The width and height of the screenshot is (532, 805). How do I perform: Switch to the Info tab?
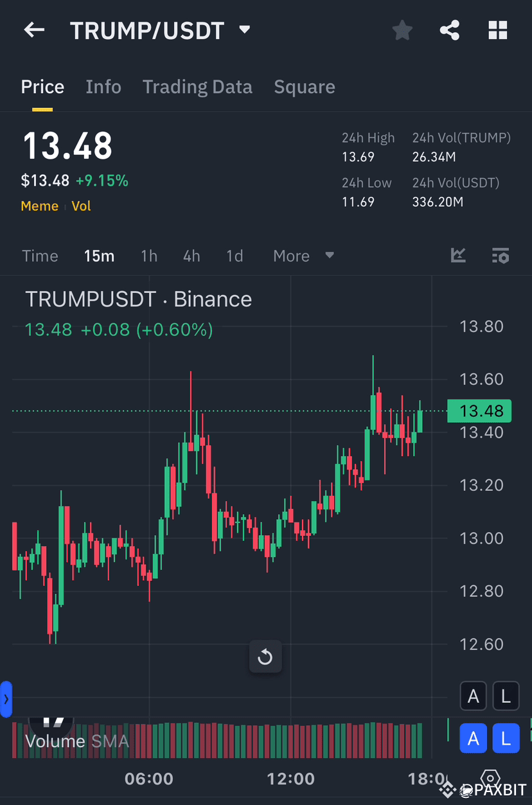point(103,87)
